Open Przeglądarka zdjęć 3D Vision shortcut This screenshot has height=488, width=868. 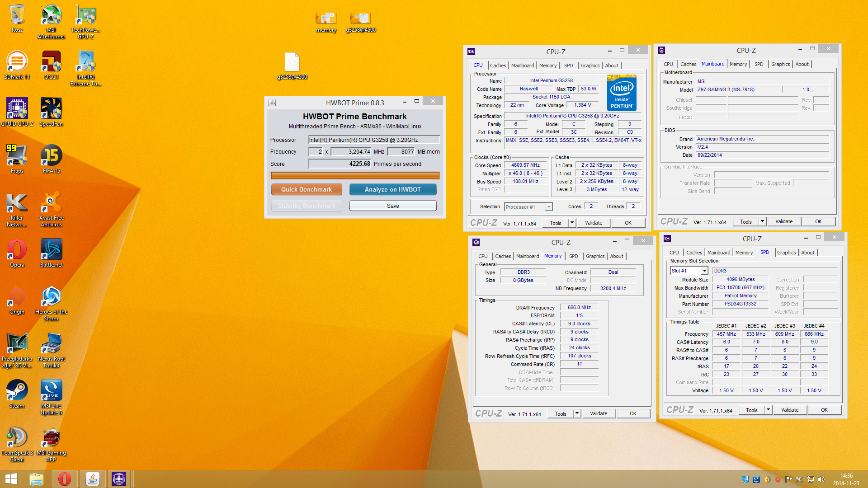pyautogui.click(x=17, y=351)
